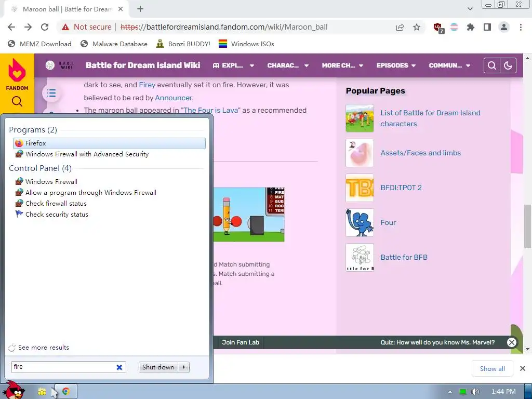Clear the Start menu search text

click(x=119, y=367)
